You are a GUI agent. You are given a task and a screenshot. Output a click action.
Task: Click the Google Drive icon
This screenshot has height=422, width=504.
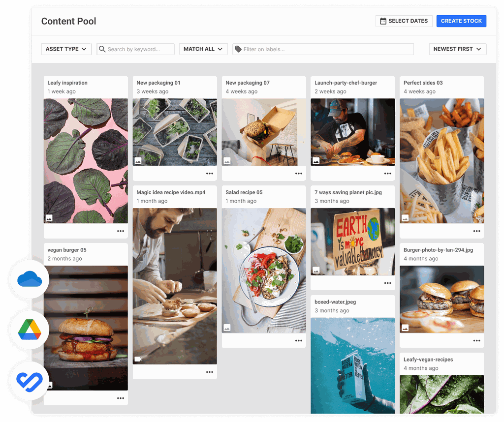click(x=30, y=330)
